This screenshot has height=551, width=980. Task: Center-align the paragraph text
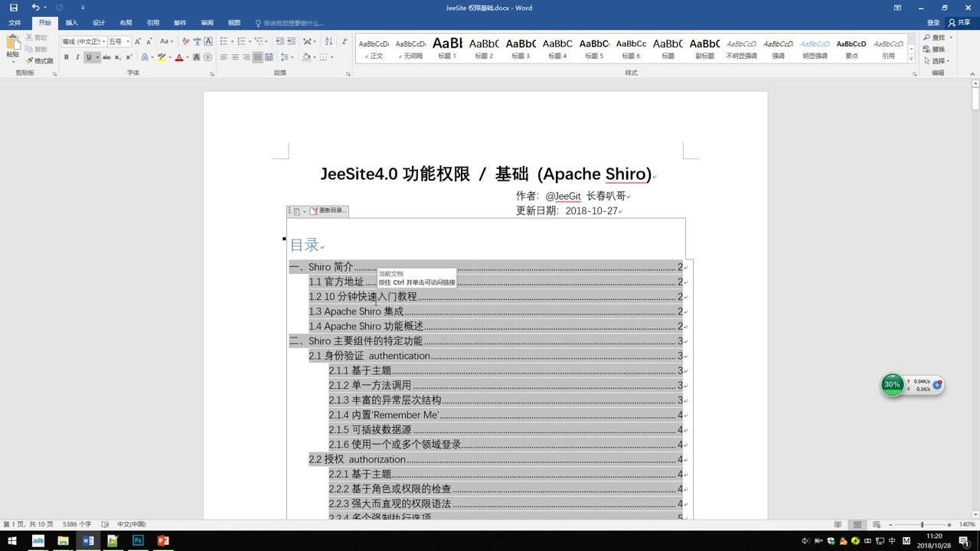[235, 57]
